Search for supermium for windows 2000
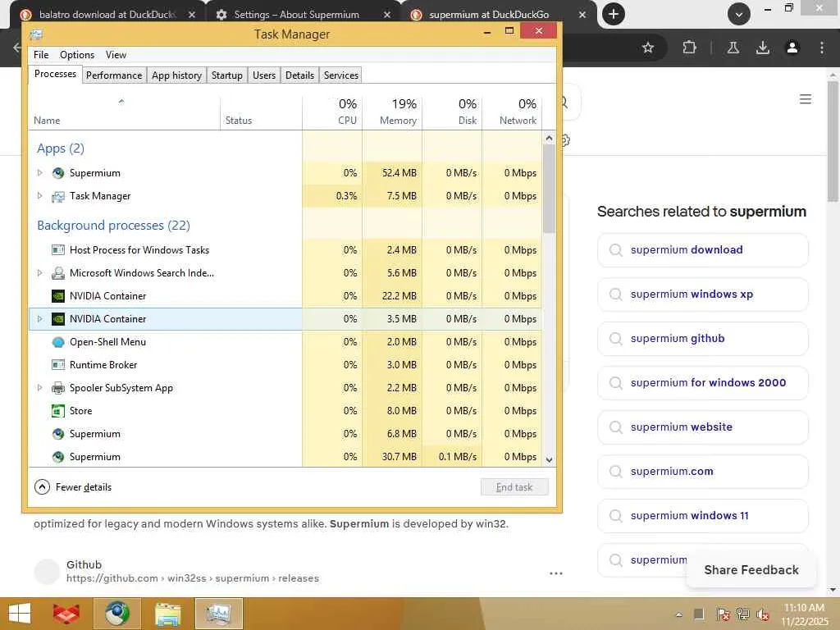840x630 pixels. tap(702, 383)
